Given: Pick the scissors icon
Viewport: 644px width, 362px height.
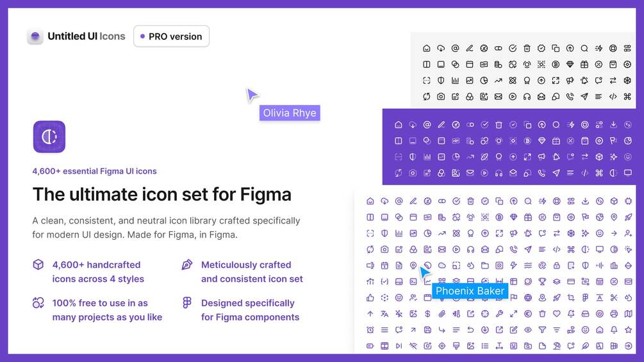Looking at the screenshot, I should click(614, 298).
